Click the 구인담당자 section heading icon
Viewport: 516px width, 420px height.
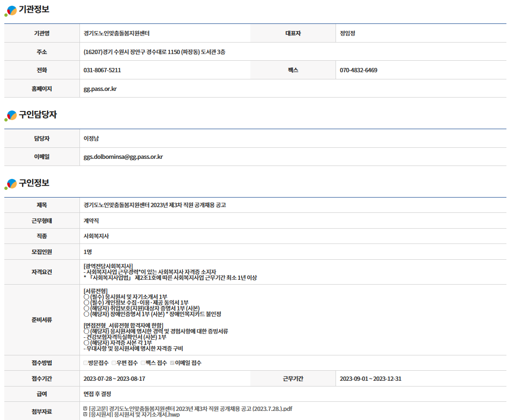pyautogui.click(x=11, y=115)
